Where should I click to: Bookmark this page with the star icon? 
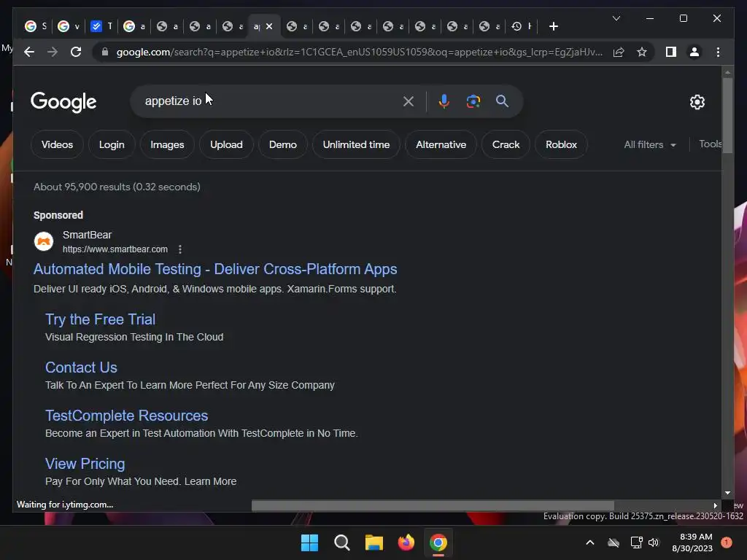coord(642,52)
